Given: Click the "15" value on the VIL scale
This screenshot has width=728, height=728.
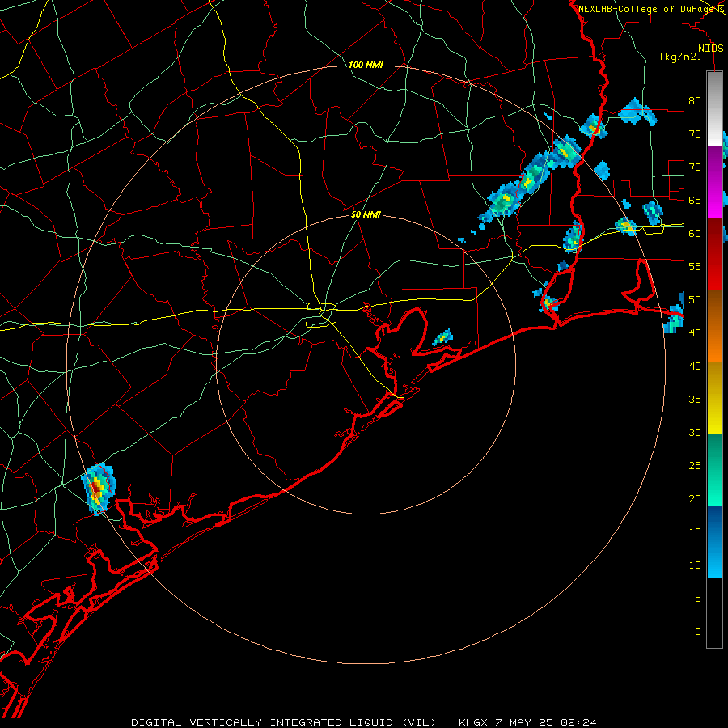Looking at the screenshot, I should tap(695, 532).
